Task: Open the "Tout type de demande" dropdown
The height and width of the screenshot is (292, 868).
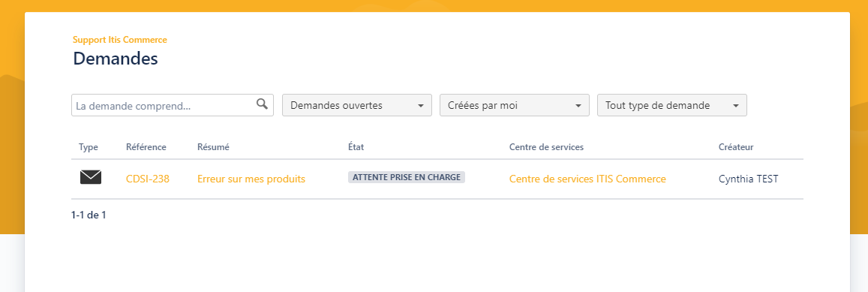Action: pos(672,105)
